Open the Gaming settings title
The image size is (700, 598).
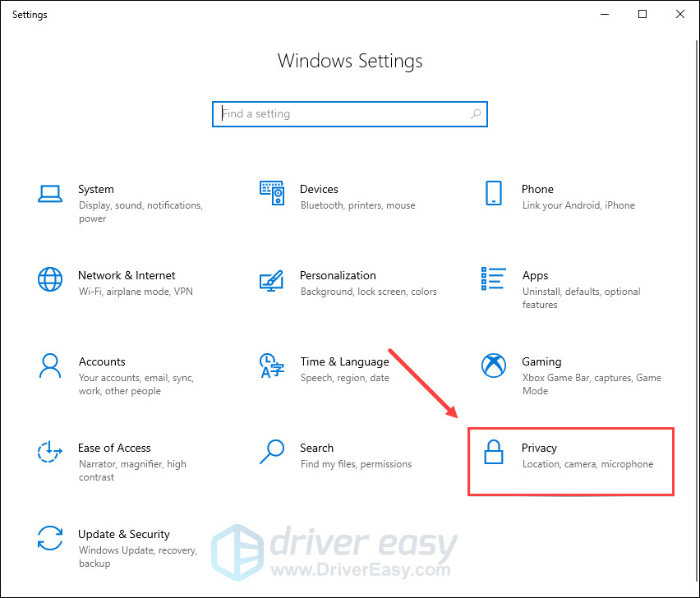point(541,361)
